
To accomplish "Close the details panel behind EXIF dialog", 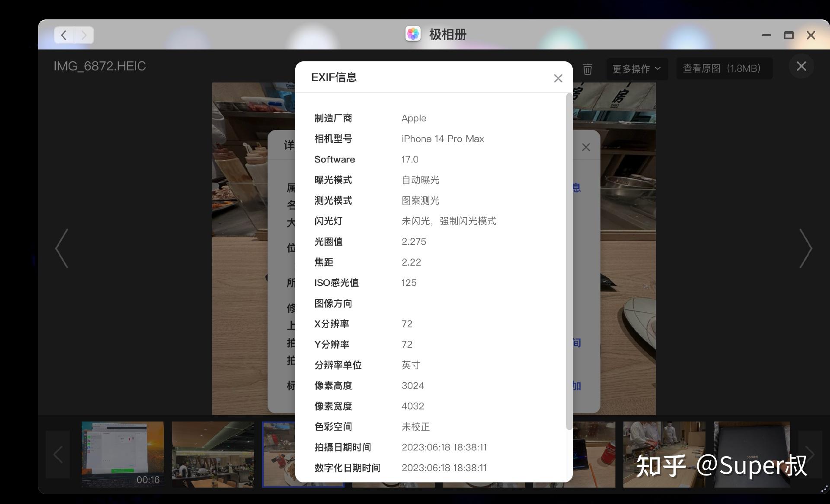I will [586, 147].
